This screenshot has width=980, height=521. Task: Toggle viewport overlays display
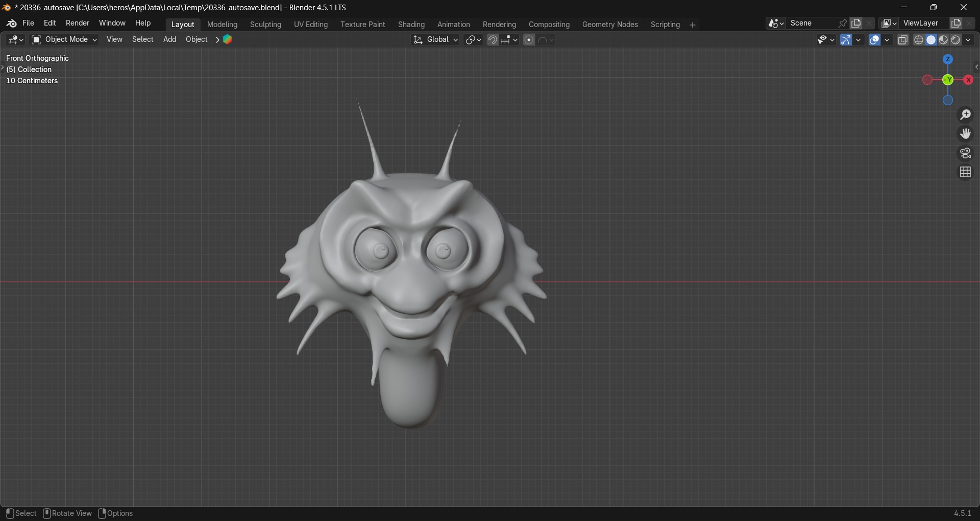(x=875, y=40)
